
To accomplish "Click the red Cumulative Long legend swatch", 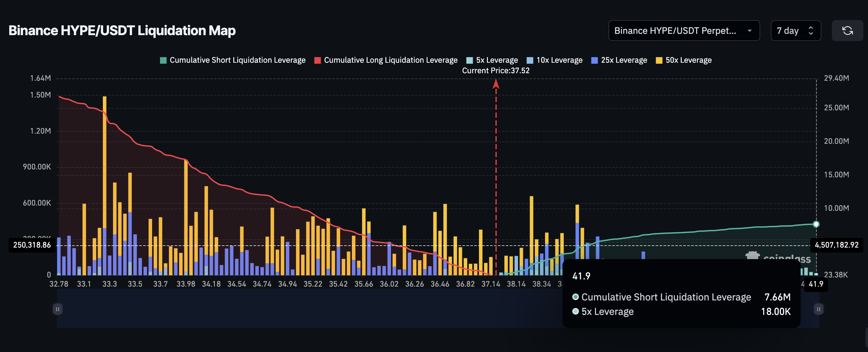I will click(x=317, y=60).
